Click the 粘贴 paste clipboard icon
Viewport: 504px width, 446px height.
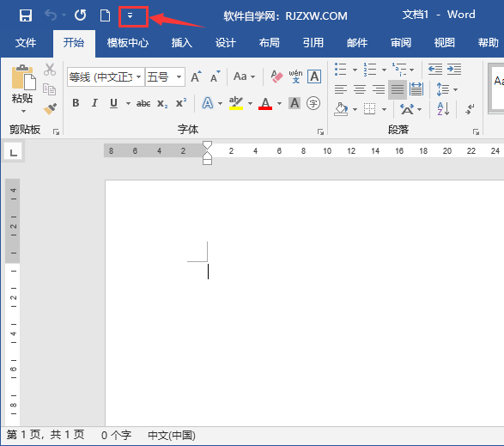coord(23,77)
